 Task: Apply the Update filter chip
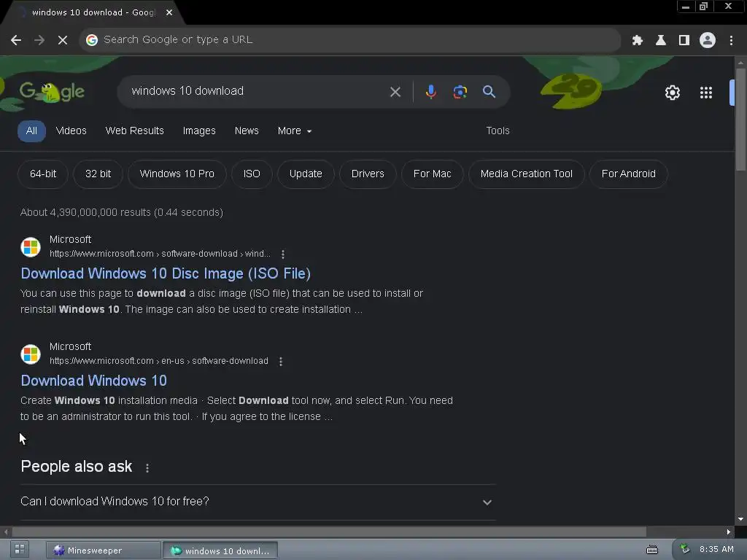[306, 174]
